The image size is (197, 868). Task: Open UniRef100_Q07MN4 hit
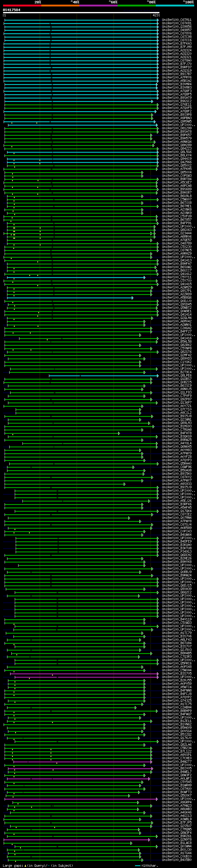click(x=176, y=518)
